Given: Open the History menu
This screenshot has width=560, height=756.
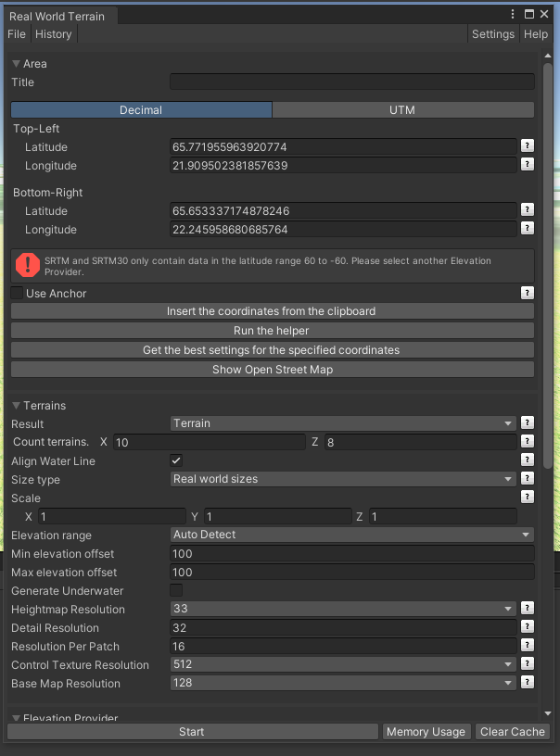Looking at the screenshot, I should click(53, 34).
